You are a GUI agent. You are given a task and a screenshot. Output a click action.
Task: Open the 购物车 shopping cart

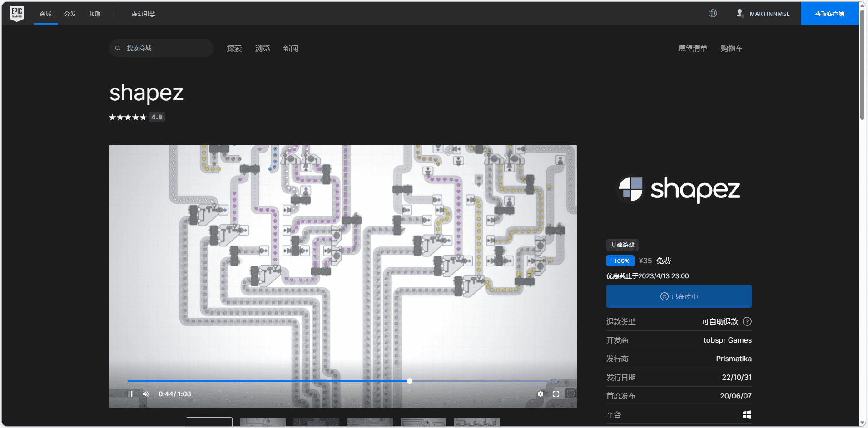(732, 49)
